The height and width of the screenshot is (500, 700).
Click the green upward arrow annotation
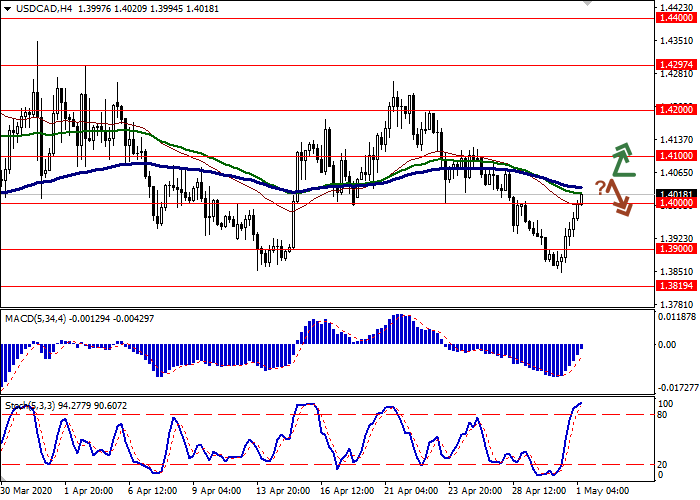coord(623,159)
